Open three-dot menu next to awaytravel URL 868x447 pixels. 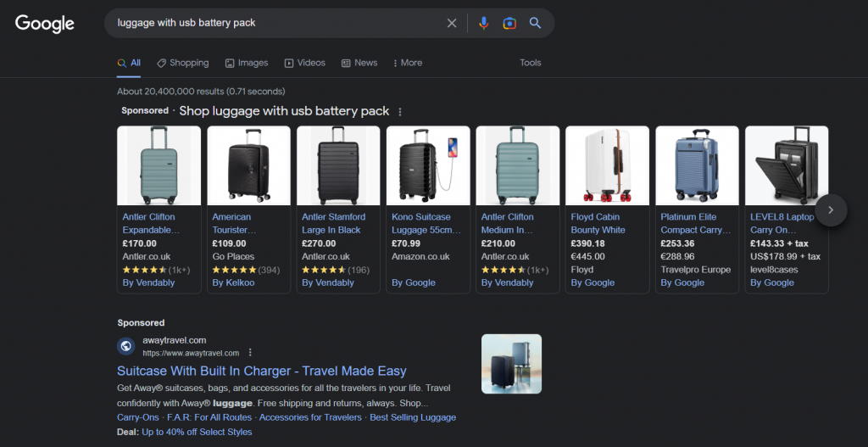click(x=250, y=353)
